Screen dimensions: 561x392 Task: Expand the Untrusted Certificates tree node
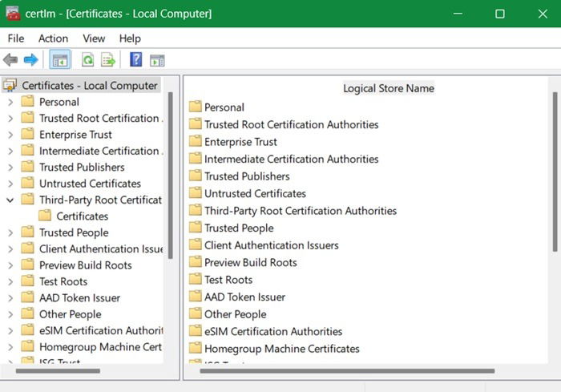pyautogui.click(x=10, y=184)
